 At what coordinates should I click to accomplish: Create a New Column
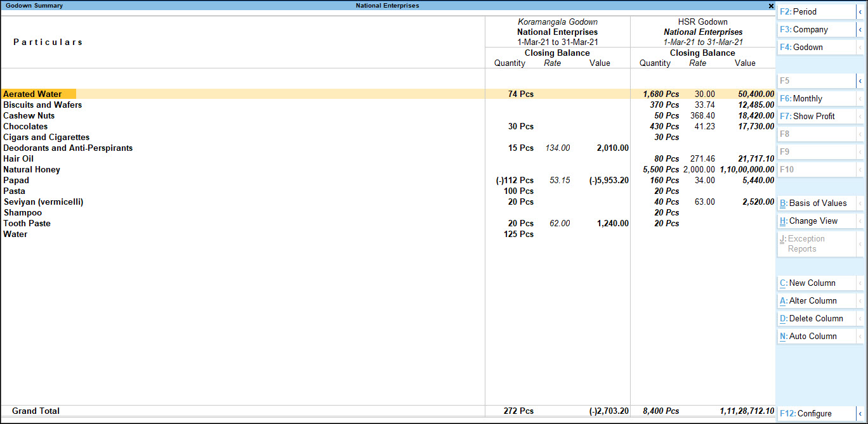click(x=815, y=283)
